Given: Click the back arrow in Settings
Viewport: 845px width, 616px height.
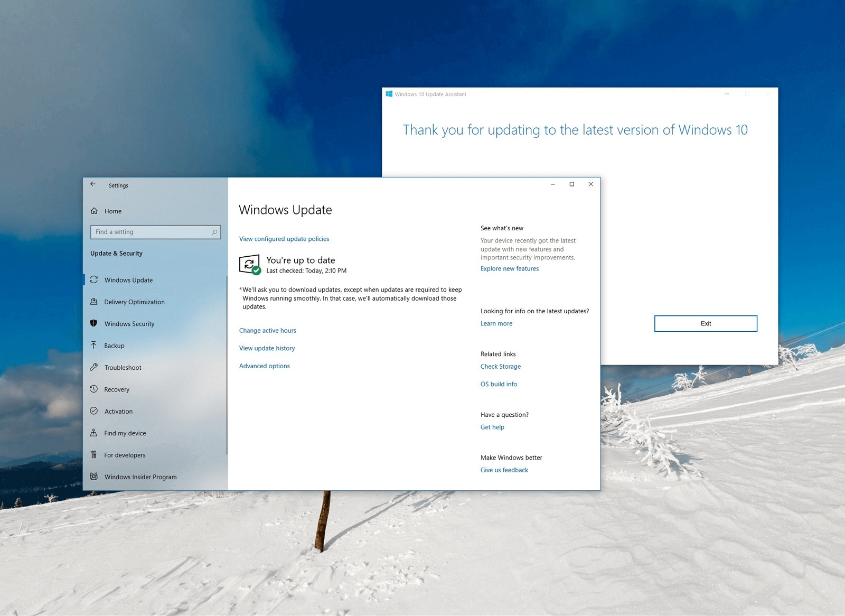Looking at the screenshot, I should pos(93,184).
